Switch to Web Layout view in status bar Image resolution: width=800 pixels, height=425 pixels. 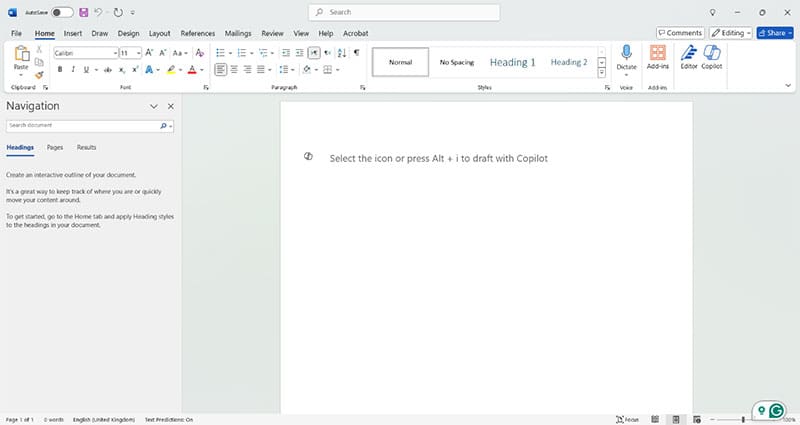[697, 419]
